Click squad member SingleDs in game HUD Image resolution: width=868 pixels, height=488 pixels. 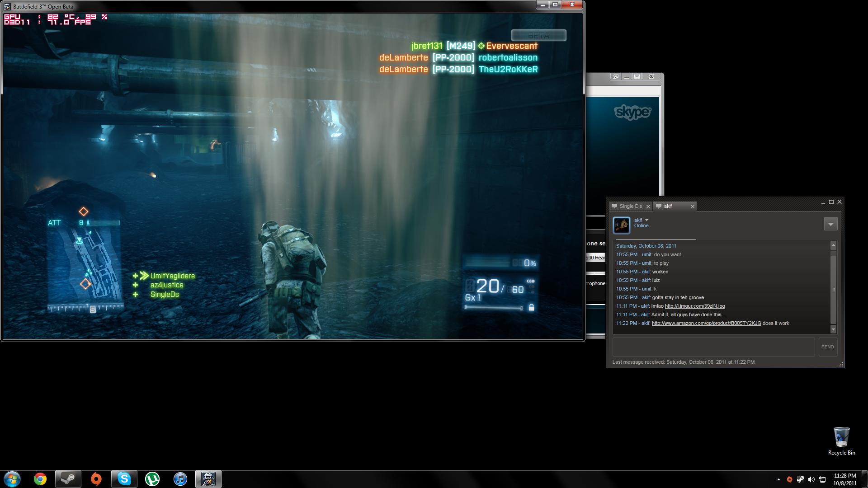[x=165, y=295]
